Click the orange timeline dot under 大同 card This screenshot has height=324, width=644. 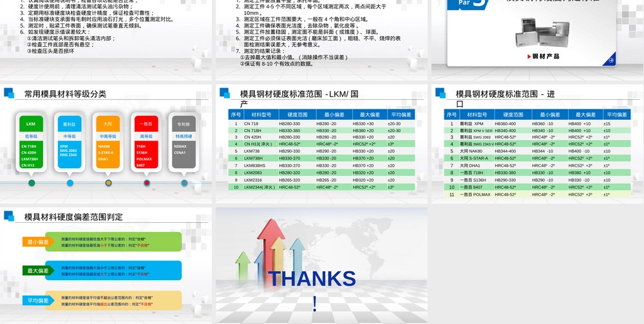108,183
